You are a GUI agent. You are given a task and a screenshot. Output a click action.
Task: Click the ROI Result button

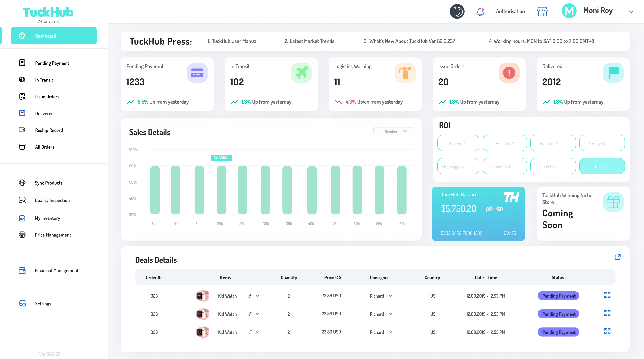tap(602, 166)
